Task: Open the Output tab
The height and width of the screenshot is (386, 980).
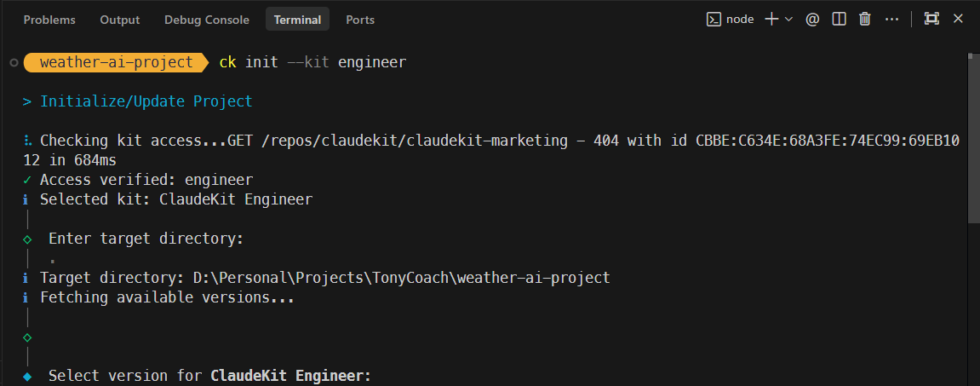Action: pyautogui.click(x=120, y=20)
